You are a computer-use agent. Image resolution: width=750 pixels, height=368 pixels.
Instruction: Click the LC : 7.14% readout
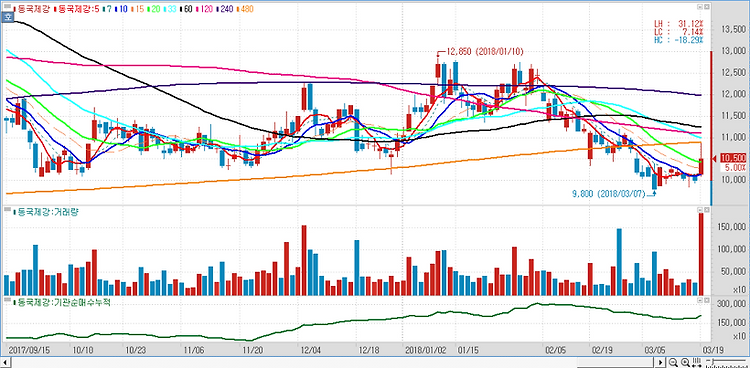[x=679, y=32]
